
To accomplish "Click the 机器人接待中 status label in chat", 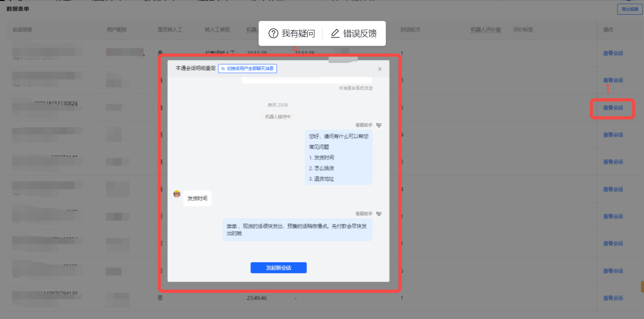I will click(278, 117).
